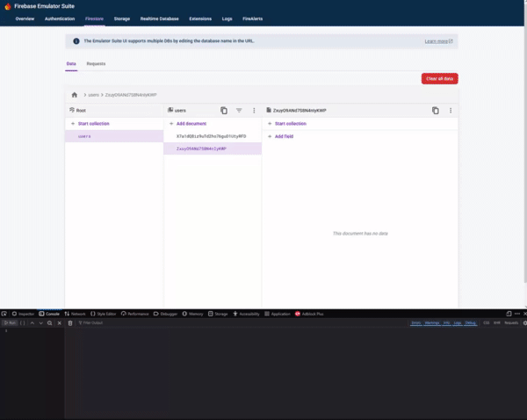Screen dimensions: 527x420
Task: Select document X7a1dQ8iz9uTd2ho76gu01UtyRFD
Action: coord(213,136)
